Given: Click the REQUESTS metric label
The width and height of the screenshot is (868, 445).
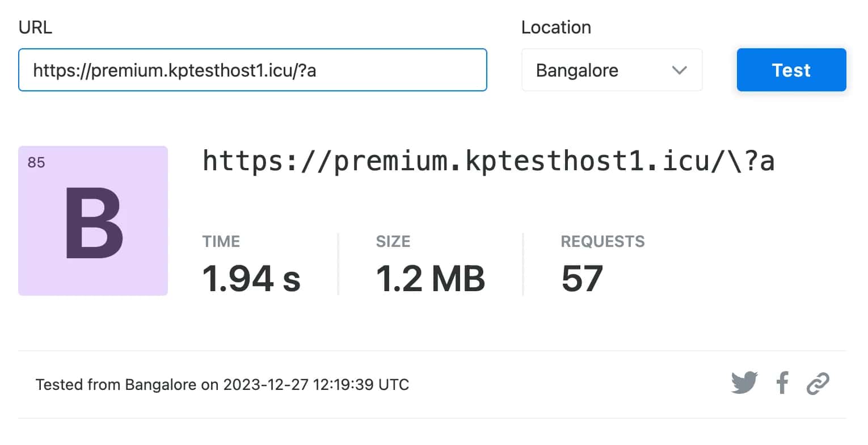Looking at the screenshot, I should tap(602, 241).
